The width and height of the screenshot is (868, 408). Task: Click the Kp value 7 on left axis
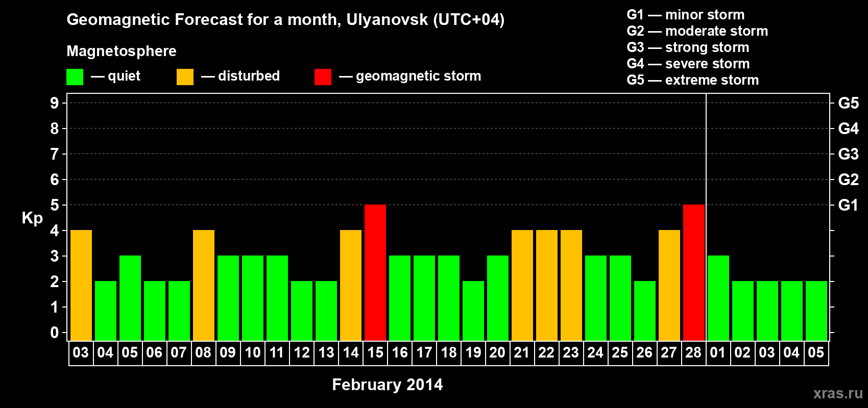click(x=55, y=154)
